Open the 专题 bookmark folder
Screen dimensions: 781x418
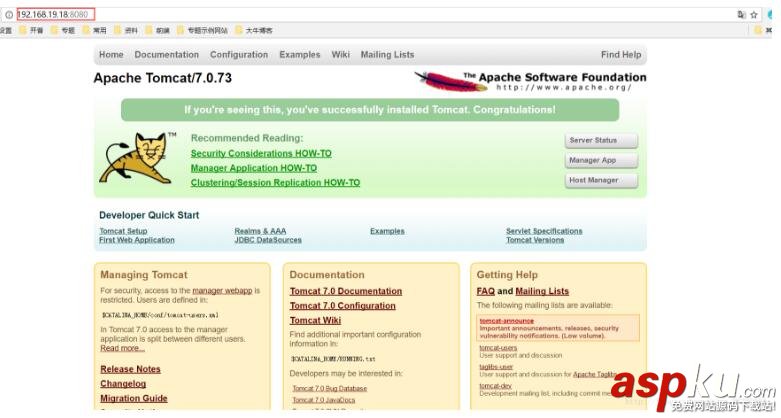63,30
